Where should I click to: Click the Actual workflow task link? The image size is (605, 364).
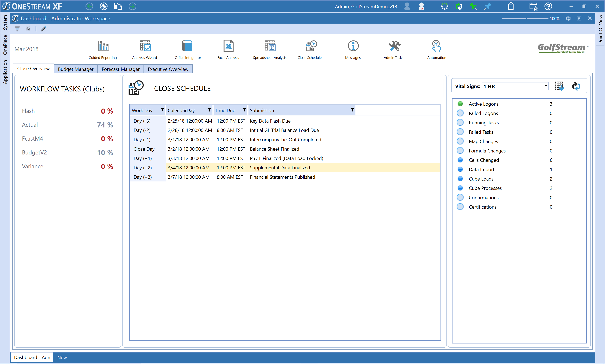pos(30,125)
